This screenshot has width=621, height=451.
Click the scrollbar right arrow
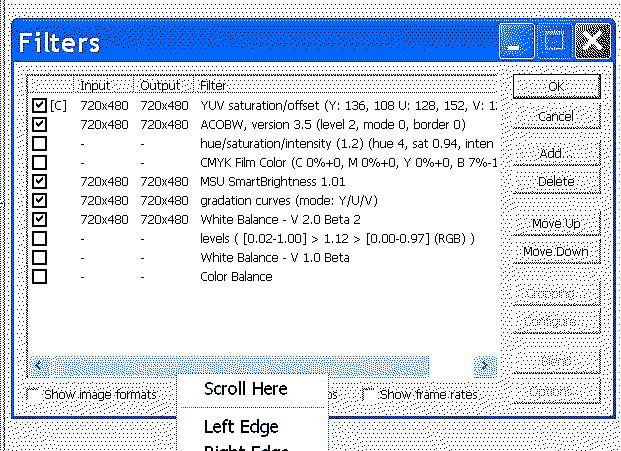click(x=485, y=365)
